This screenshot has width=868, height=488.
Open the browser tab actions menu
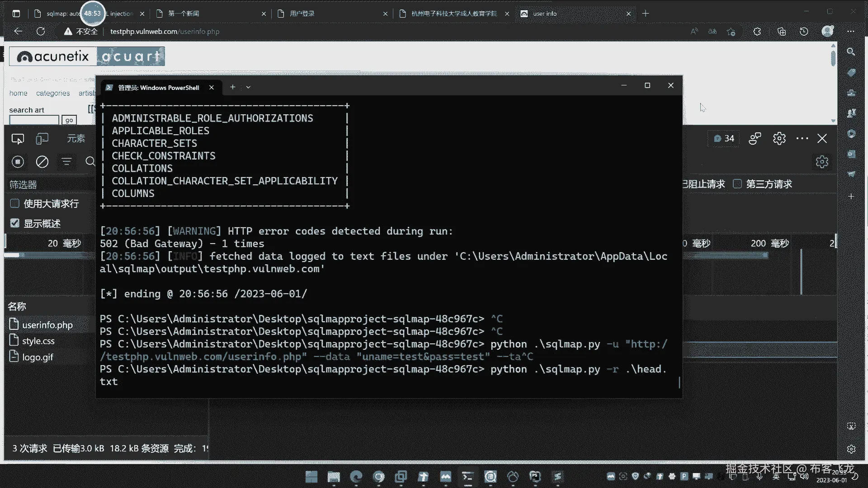(x=16, y=14)
